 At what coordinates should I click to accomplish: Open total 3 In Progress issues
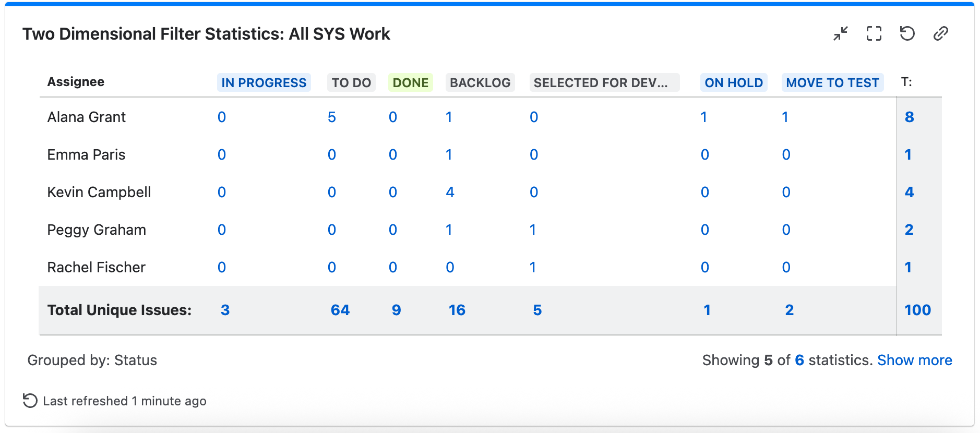pyautogui.click(x=225, y=310)
